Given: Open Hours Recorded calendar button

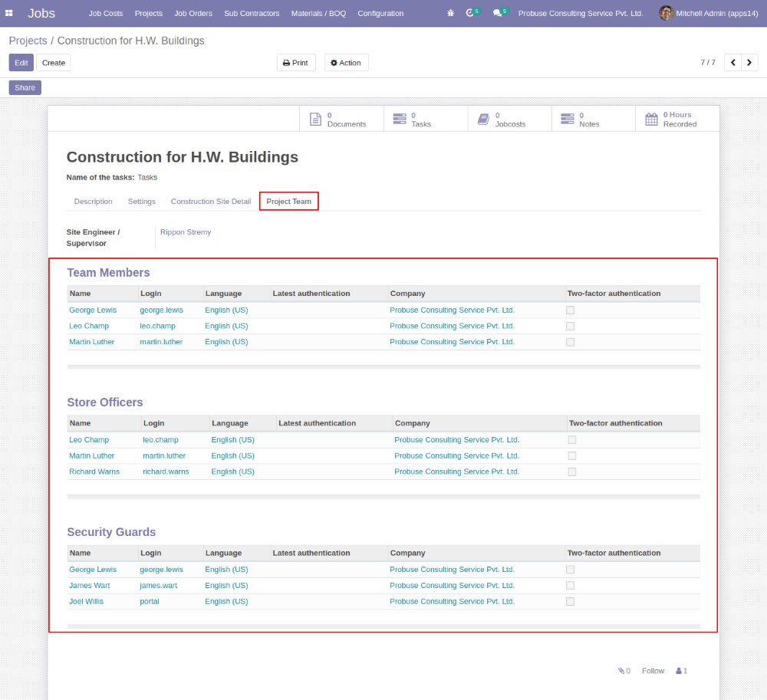Looking at the screenshot, I should click(x=676, y=119).
